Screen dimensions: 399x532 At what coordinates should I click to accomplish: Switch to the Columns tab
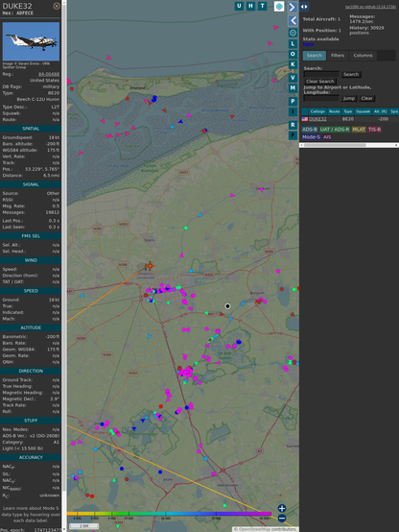click(363, 56)
